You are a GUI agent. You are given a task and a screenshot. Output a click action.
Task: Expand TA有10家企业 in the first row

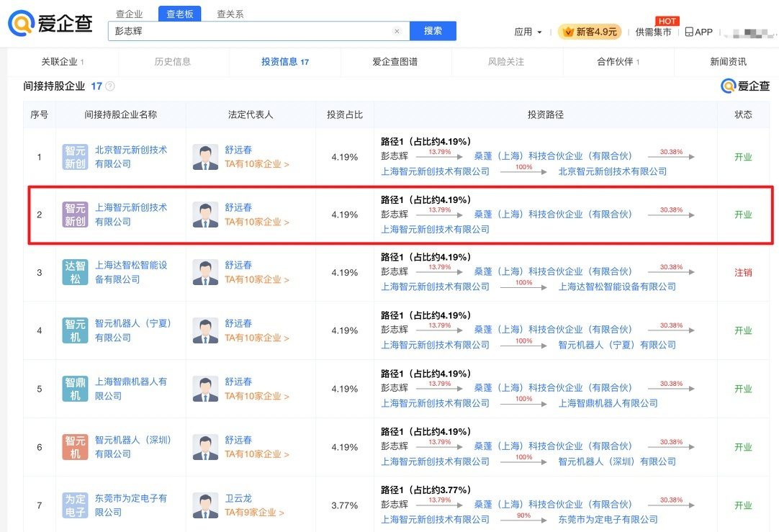tap(257, 164)
